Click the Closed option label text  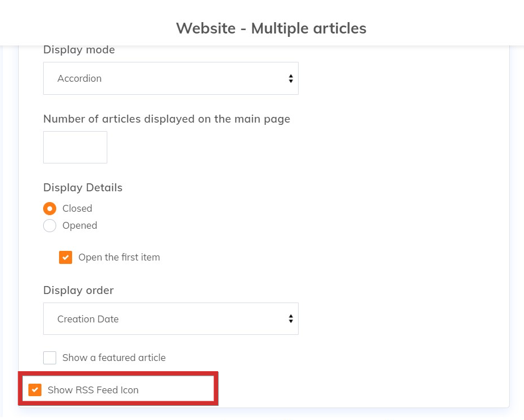tap(77, 208)
